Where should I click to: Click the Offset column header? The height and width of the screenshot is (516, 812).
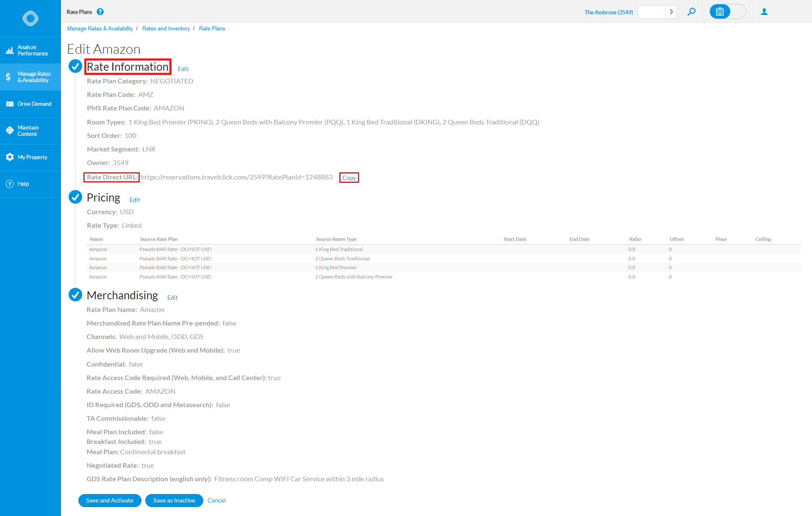pyautogui.click(x=676, y=239)
